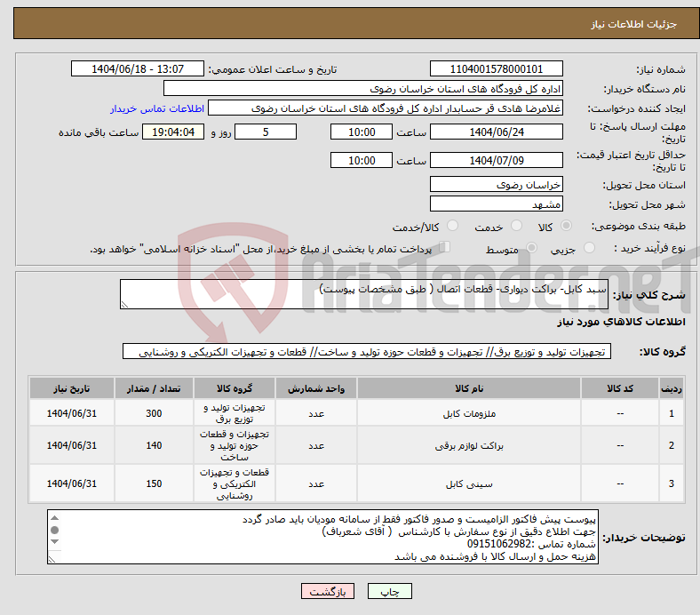This screenshot has width=700, height=615.
Task: Click the تعداد / مقدار column header
Action: 154,388
